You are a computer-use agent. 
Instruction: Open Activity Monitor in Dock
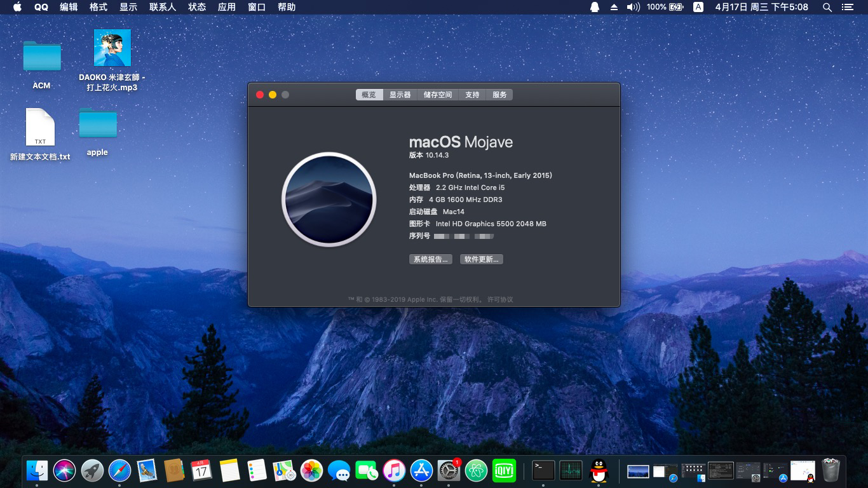(x=571, y=471)
